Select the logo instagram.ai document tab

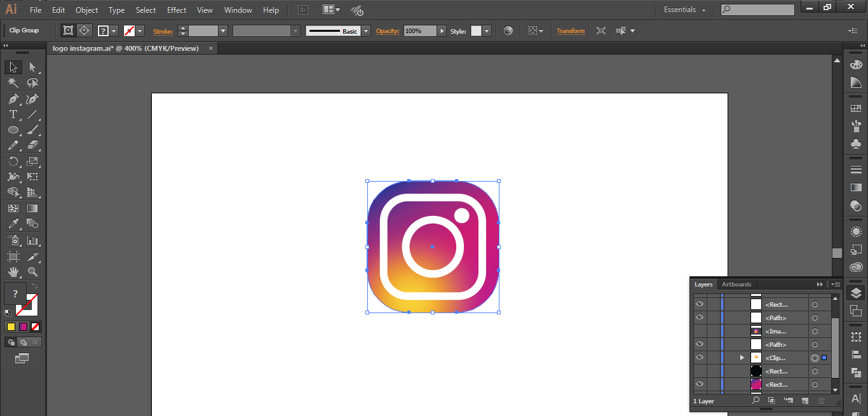(x=126, y=48)
